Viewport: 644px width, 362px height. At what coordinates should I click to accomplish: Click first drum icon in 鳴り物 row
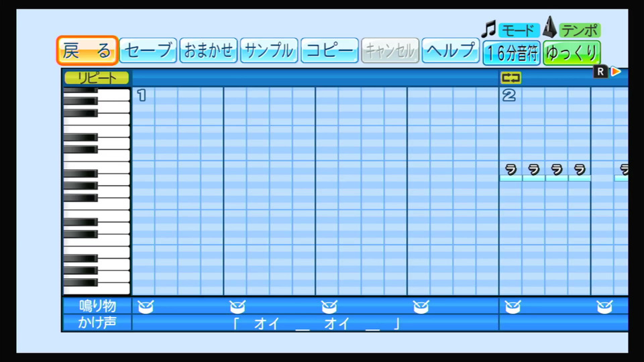146,306
